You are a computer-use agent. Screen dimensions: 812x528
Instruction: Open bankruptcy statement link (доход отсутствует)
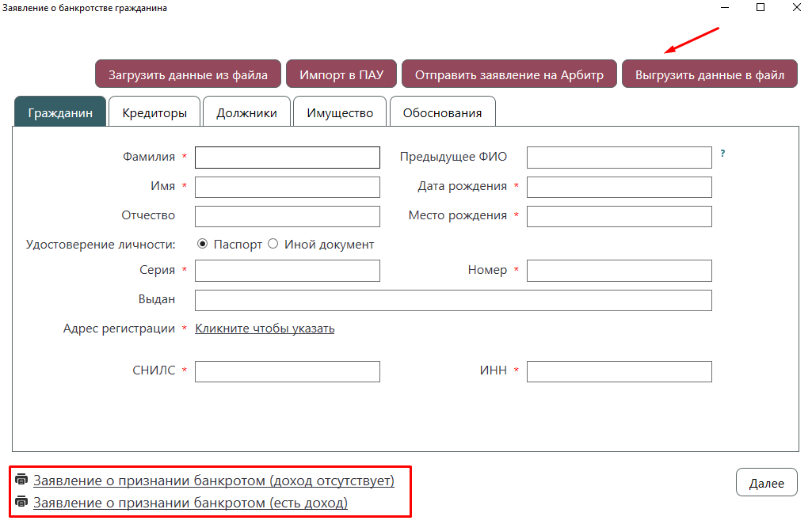tap(214, 481)
